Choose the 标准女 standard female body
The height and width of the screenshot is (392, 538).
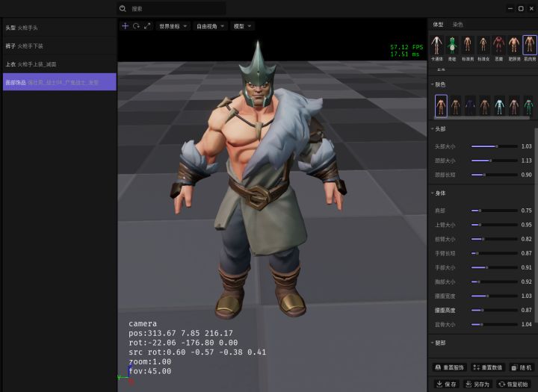[483, 46]
